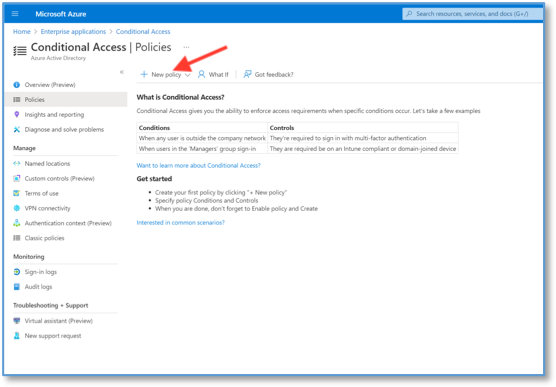
Task: Open Virtual assistant (Preview)
Action: click(x=59, y=321)
